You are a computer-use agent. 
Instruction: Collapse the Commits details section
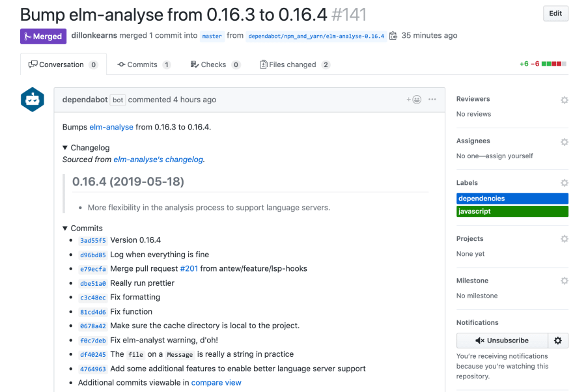(82, 229)
